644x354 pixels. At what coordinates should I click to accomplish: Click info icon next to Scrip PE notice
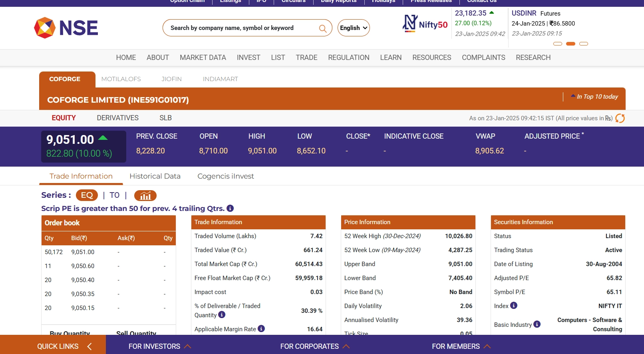(x=230, y=208)
